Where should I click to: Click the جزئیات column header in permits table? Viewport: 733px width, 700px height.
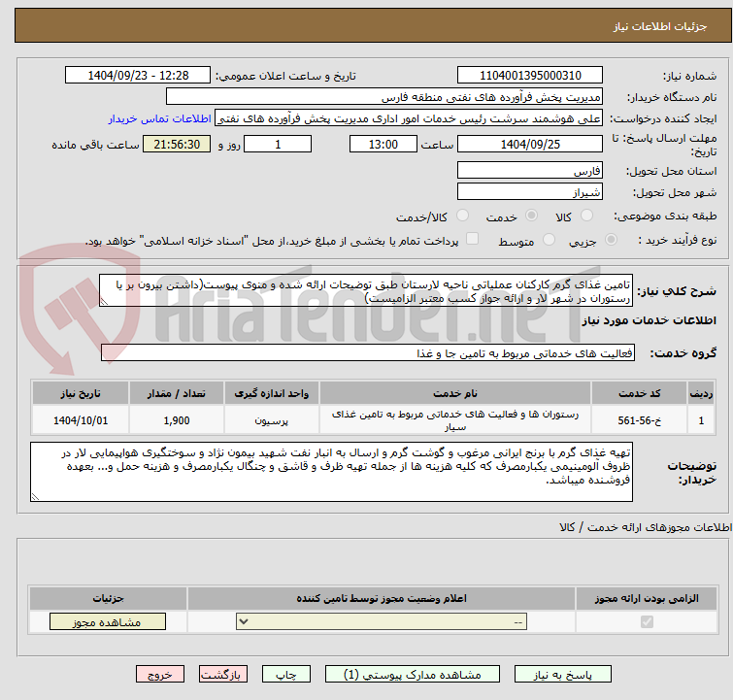108,598
